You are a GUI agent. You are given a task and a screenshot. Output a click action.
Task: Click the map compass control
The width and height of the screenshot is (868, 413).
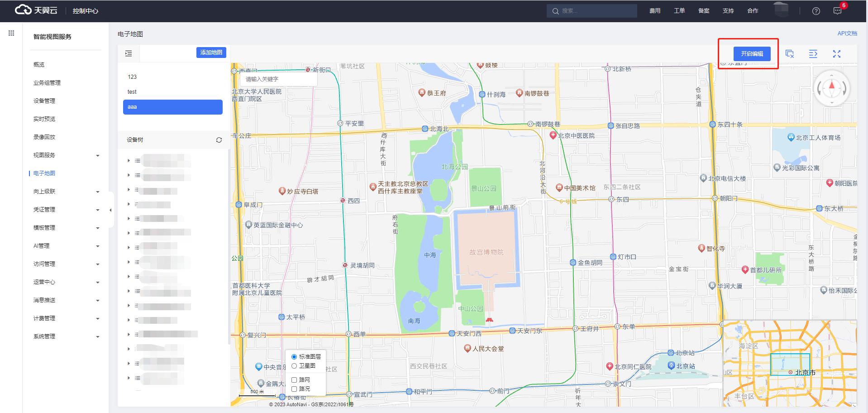(831, 88)
